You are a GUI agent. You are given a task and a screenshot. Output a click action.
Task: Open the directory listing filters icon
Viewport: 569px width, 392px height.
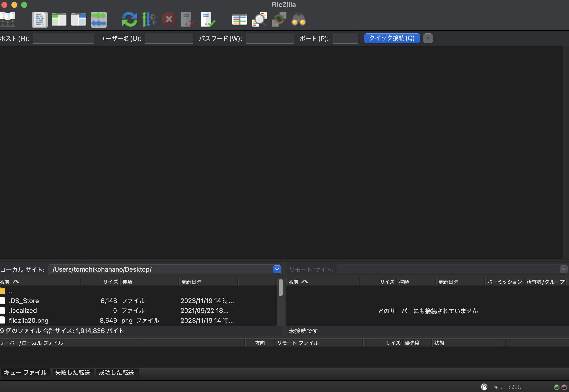point(240,19)
